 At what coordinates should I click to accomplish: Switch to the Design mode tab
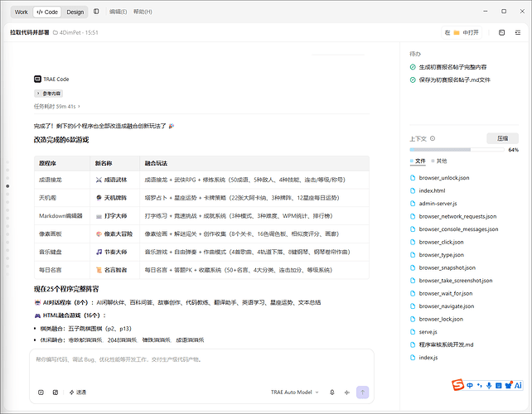click(75, 12)
